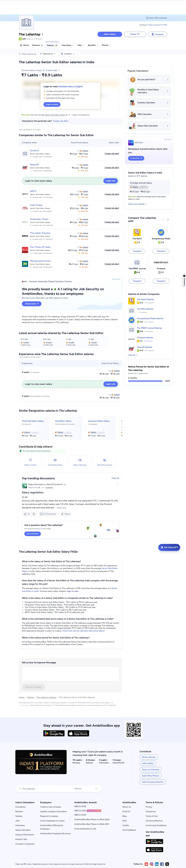This screenshot has height=868, width=186.
Task: Click next arrow in Compare The Lallantop carousel
Action: (x=168, y=219)
